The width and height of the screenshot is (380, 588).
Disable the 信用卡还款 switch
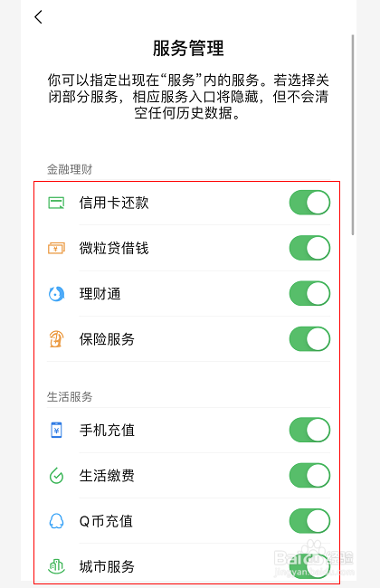click(x=309, y=203)
